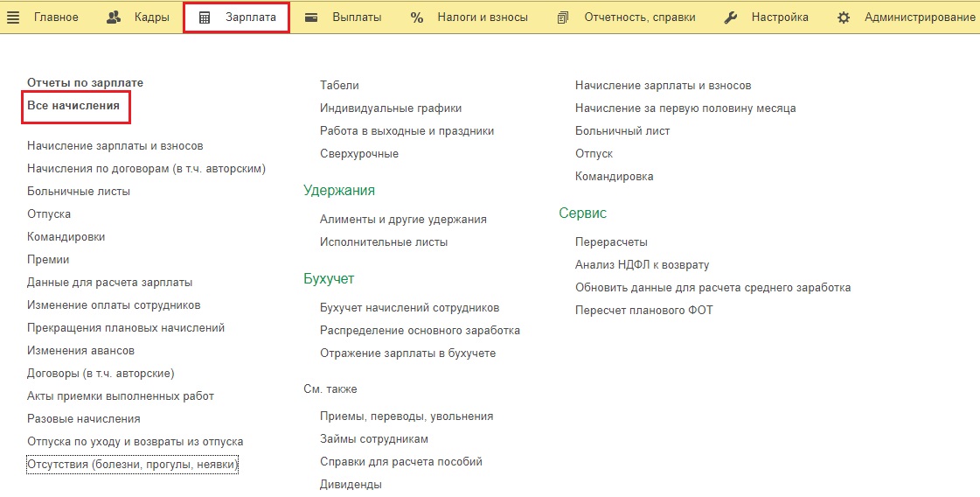This screenshot has height=497, width=980.
Task: Click the wallet icon for Выплаты section
Action: pos(311,17)
